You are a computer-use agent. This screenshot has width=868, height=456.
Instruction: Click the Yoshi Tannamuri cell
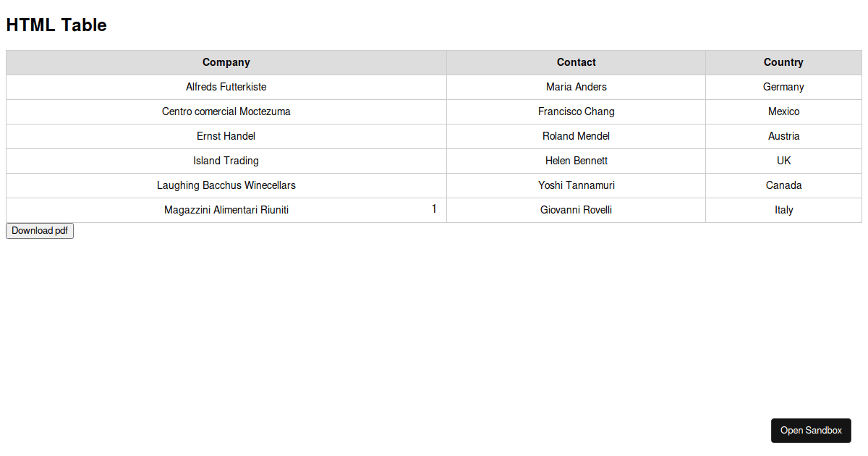[576, 186]
